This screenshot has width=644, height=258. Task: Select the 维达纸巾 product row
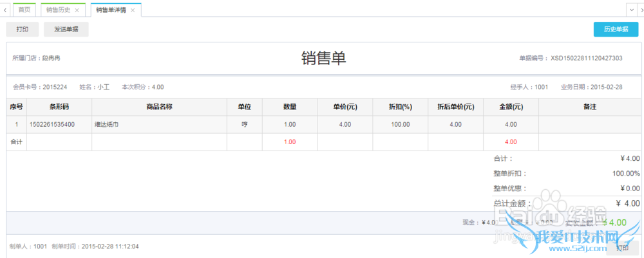pyautogui.click(x=159, y=124)
